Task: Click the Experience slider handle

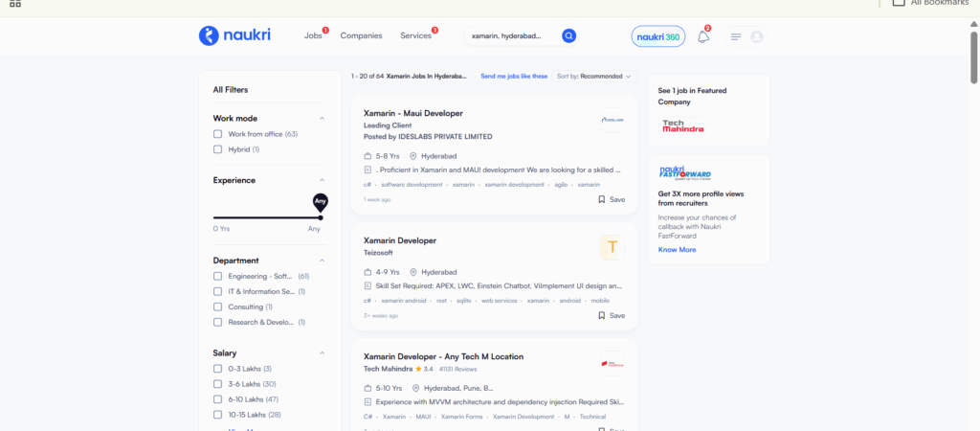Action: click(x=321, y=217)
